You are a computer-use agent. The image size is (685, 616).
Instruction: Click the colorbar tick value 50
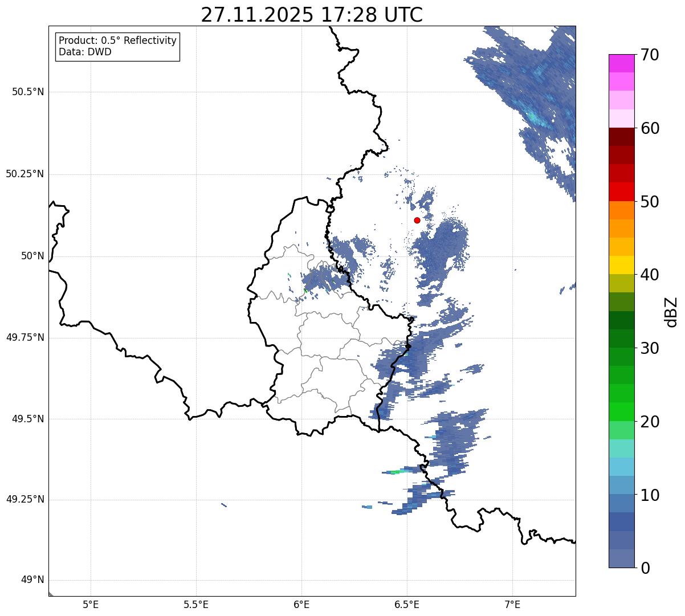[650, 202]
